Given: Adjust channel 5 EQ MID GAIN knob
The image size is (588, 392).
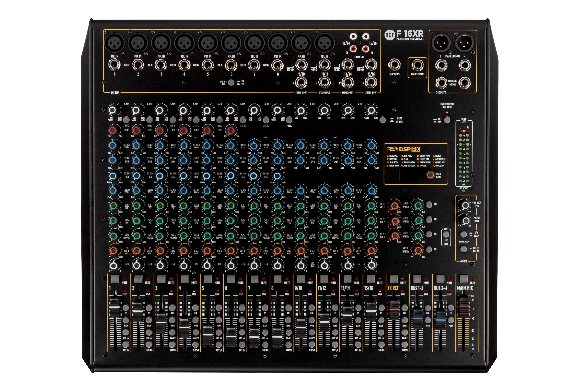Looking at the screenshot, I should (207, 160).
